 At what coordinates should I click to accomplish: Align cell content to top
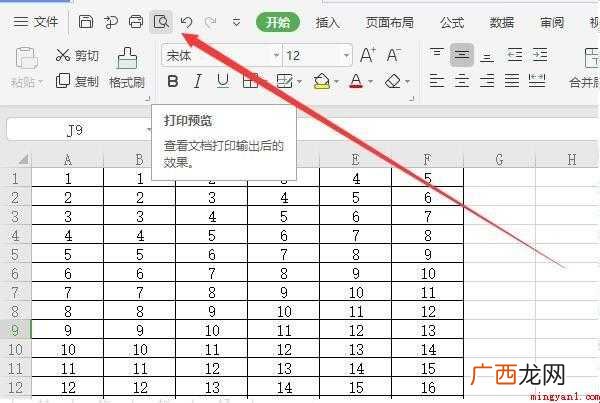(x=437, y=54)
